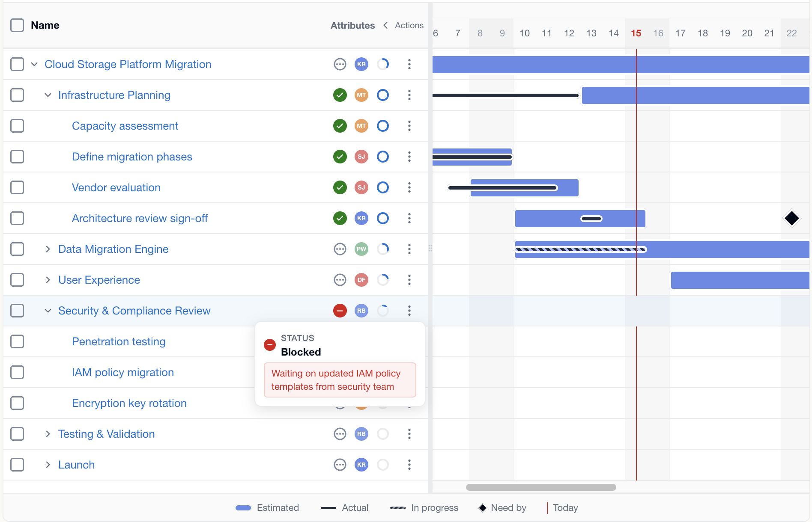The width and height of the screenshot is (812, 522).
Task: Click the green completed status icon for Vendor evaluation
Action: (340, 187)
